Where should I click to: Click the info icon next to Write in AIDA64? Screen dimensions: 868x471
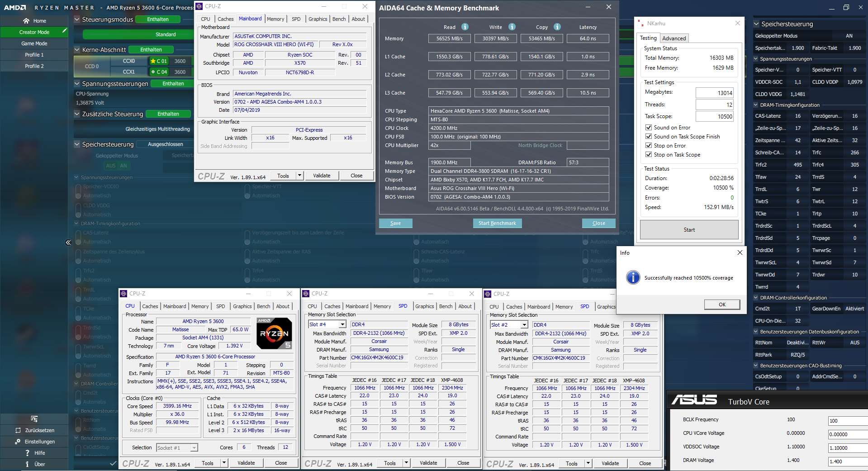pyautogui.click(x=512, y=27)
